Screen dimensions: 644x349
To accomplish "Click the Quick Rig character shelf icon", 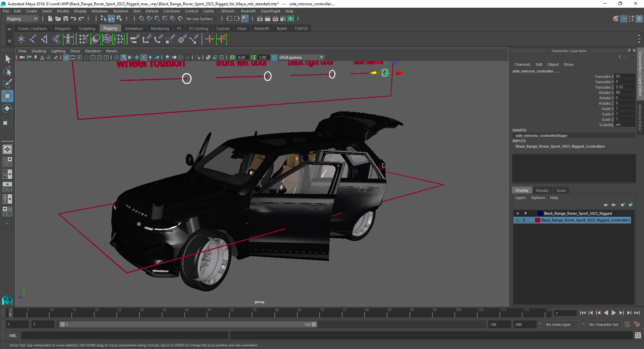I will point(68,39).
